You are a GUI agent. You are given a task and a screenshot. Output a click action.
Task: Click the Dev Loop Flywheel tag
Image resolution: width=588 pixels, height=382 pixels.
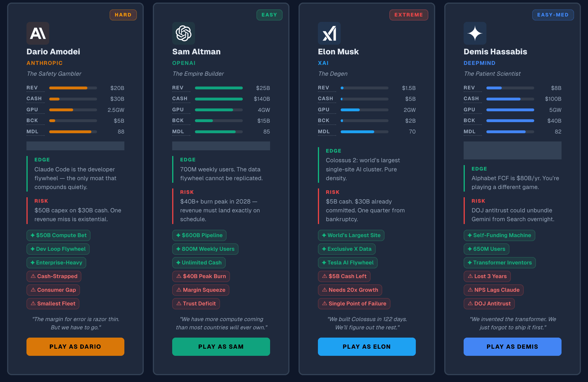[58, 249]
